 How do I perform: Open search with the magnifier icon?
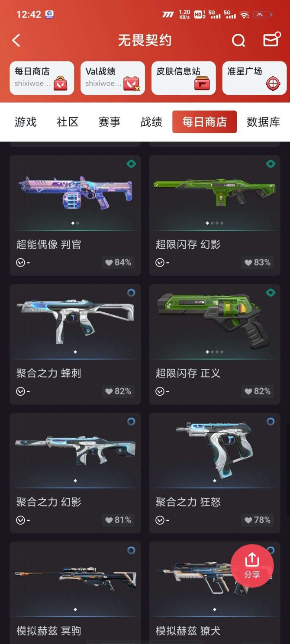click(238, 41)
